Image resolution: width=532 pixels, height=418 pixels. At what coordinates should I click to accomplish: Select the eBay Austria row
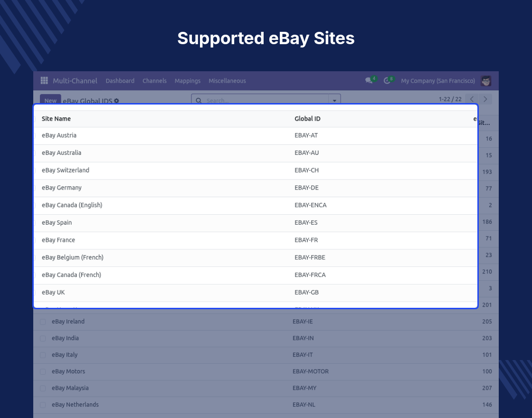(x=256, y=136)
